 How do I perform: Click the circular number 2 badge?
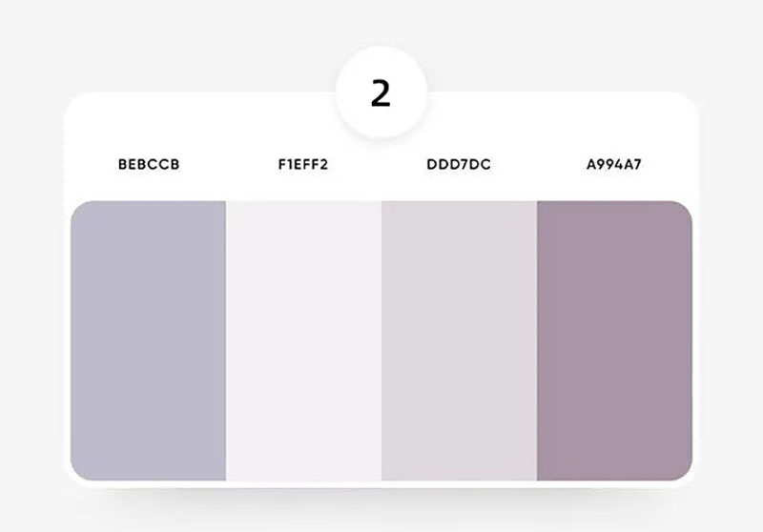381,94
